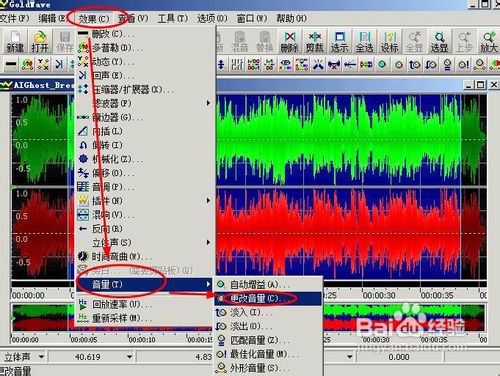Click the 00:00:30 mark on main timeline
The width and height of the screenshot is (500, 376).
pos(379,295)
